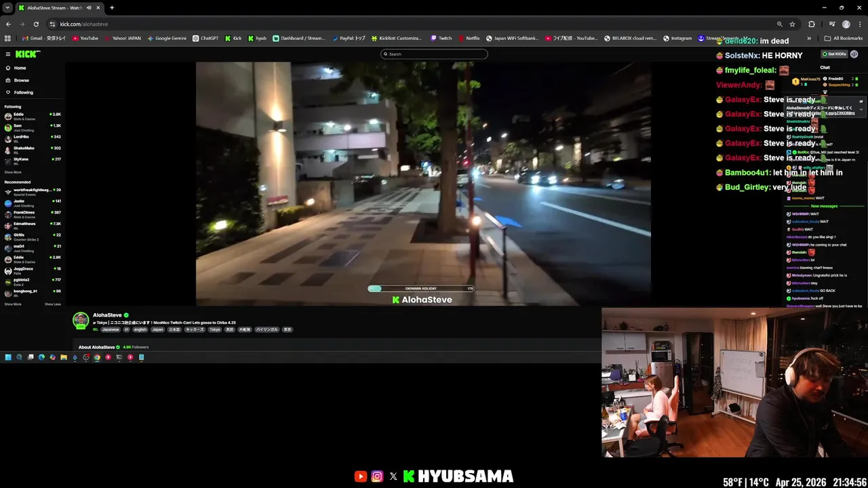The height and width of the screenshot is (488, 868).
Task: Open the IRL category link
Action: click(96, 329)
